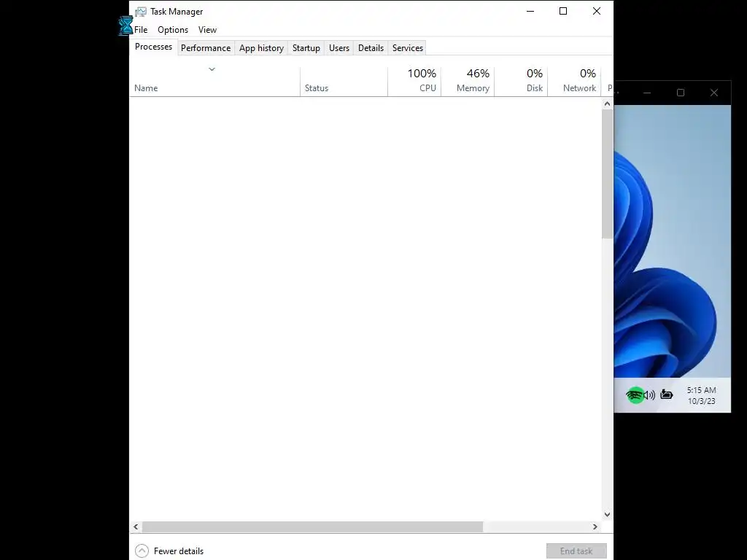Screen dimensions: 747x560
Task: Sort by the 46% Memory column
Action: pyautogui.click(x=468, y=82)
